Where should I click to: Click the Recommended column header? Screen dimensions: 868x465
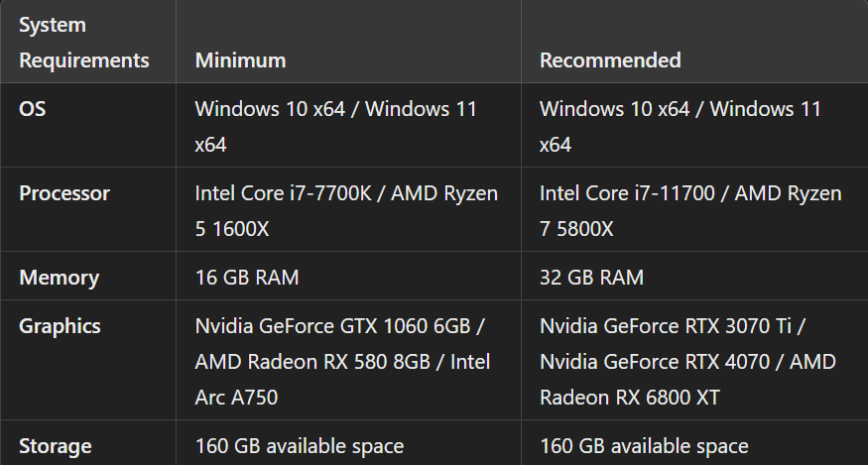pyautogui.click(x=610, y=60)
